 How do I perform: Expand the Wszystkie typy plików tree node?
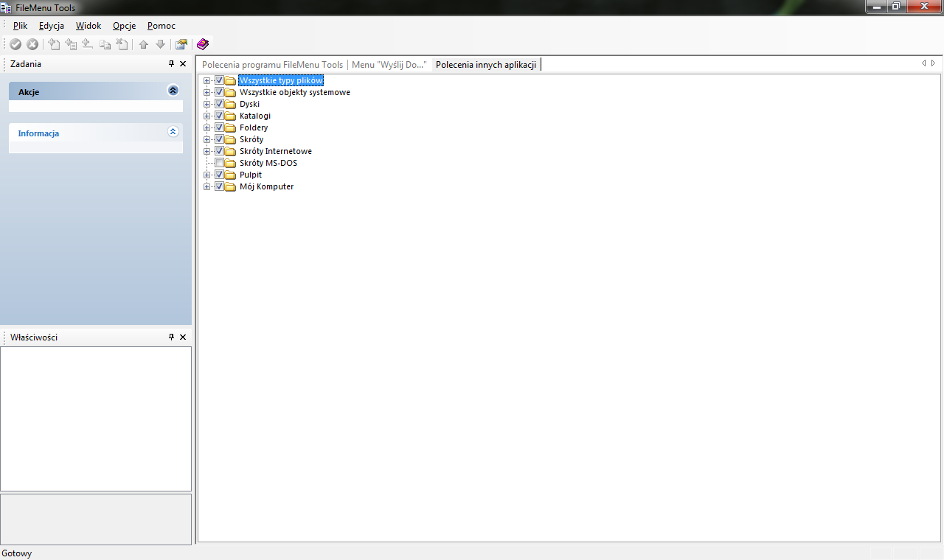207,80
